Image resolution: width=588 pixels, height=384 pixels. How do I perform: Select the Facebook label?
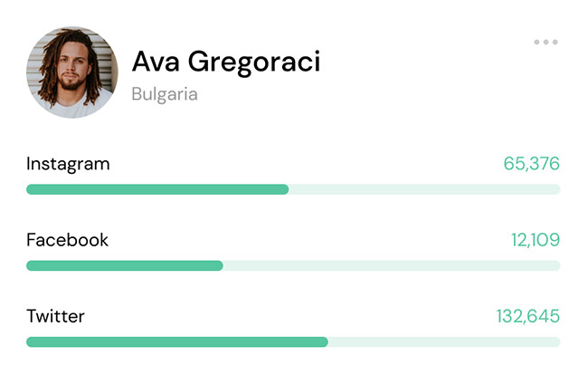[67, 240]
